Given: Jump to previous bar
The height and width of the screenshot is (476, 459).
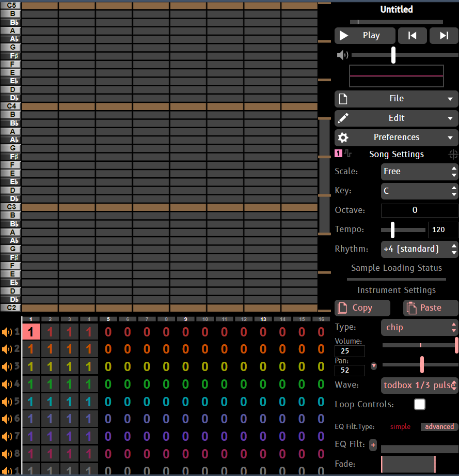Looking at the screenshot, I should pos(413,36).
